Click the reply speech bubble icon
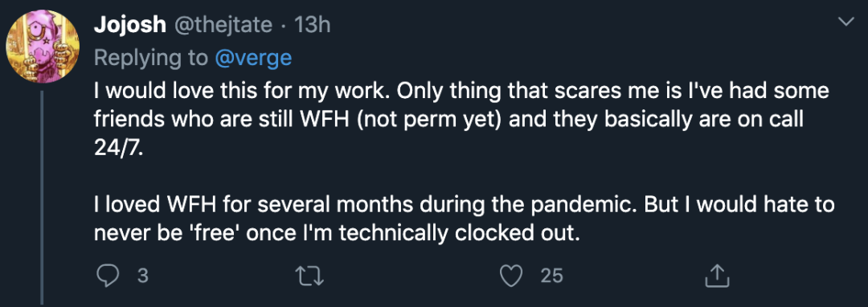 (x=108, y=276)
